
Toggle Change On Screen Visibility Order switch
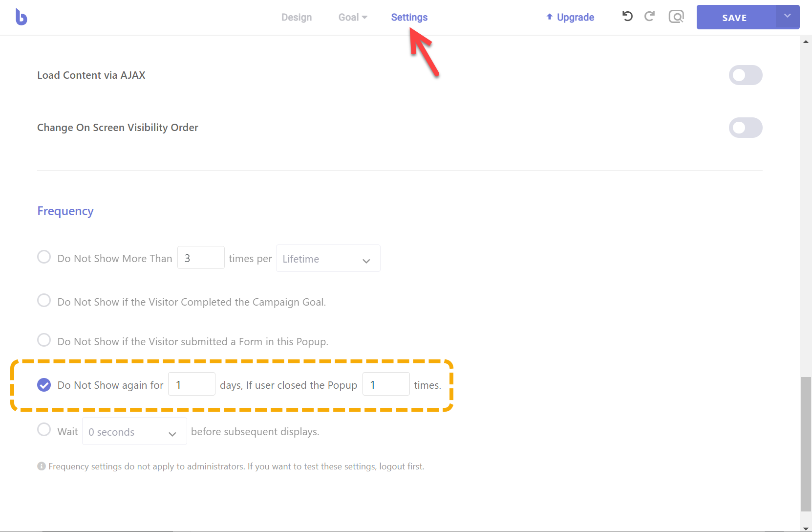[746, 128]
